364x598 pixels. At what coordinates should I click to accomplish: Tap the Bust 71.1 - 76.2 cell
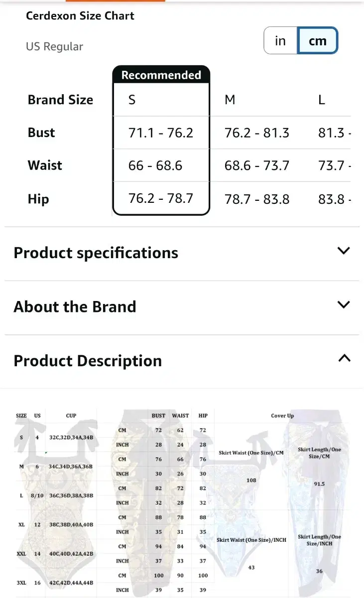coord(161,133)
